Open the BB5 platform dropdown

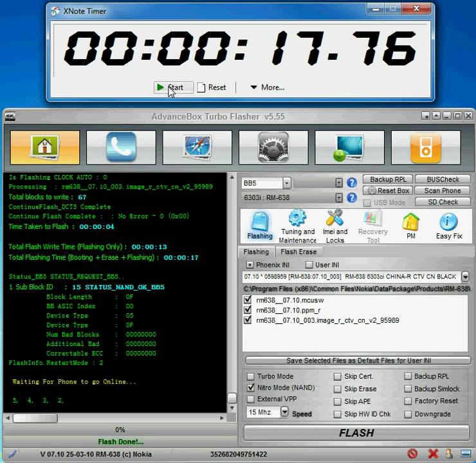point(287,183)
